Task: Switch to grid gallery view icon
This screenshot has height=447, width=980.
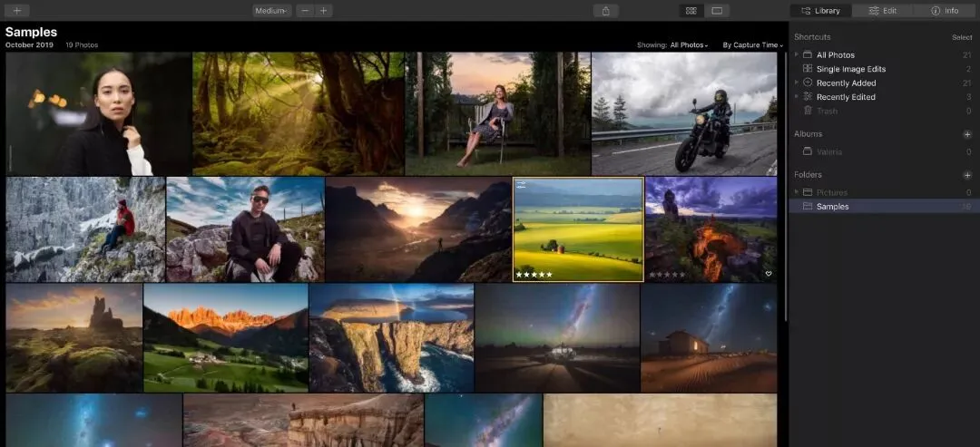Action: click(x=691, y=11)
